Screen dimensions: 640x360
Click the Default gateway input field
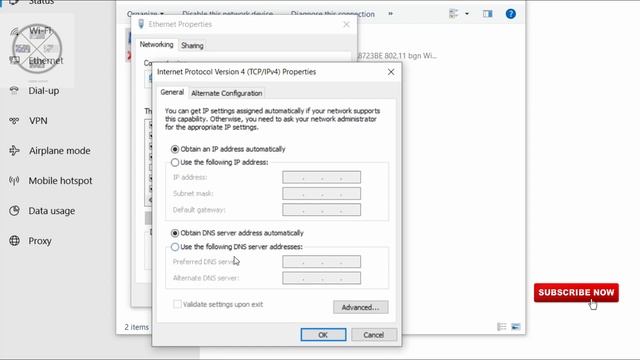[x=321, y=210]
